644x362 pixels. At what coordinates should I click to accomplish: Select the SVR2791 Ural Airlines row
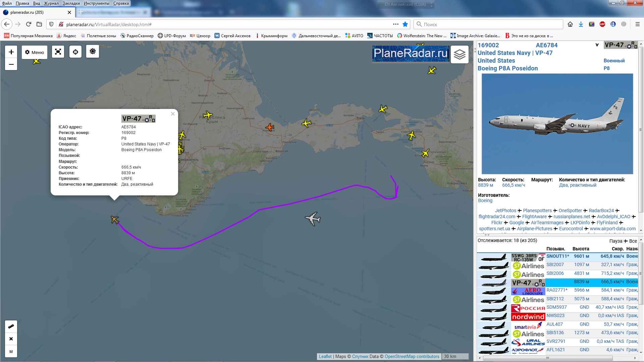point(557,342)
